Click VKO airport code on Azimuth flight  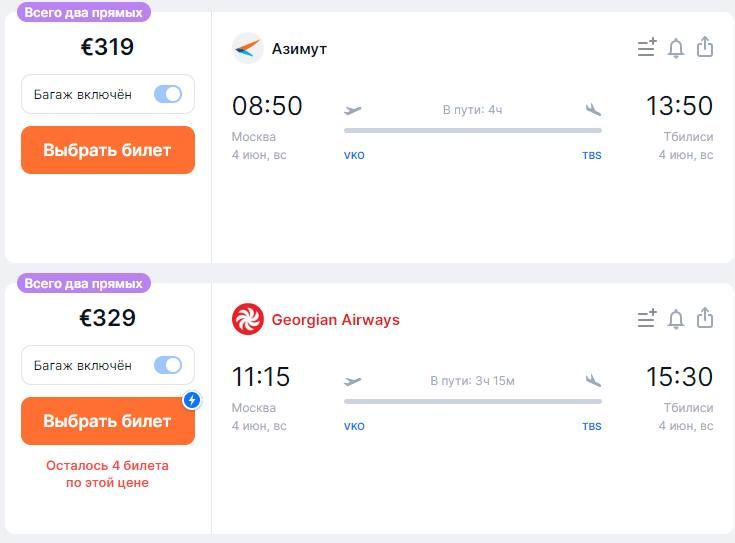coord(354,156)
